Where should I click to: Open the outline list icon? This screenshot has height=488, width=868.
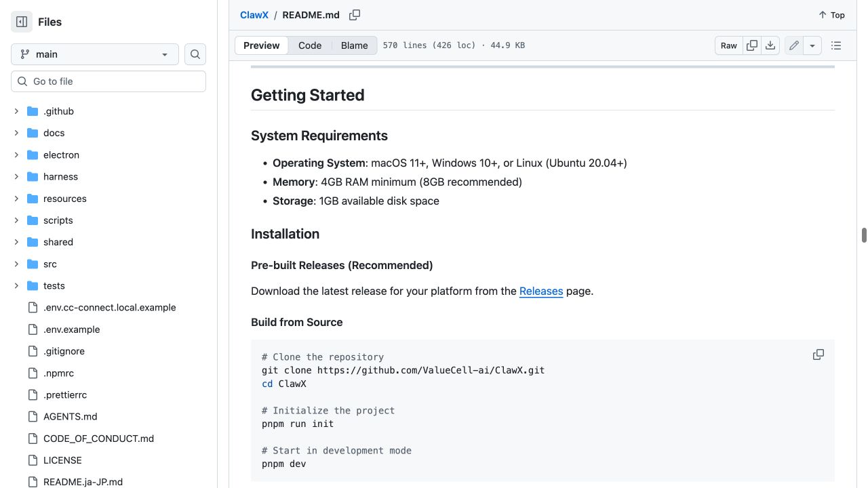point(836,45)
